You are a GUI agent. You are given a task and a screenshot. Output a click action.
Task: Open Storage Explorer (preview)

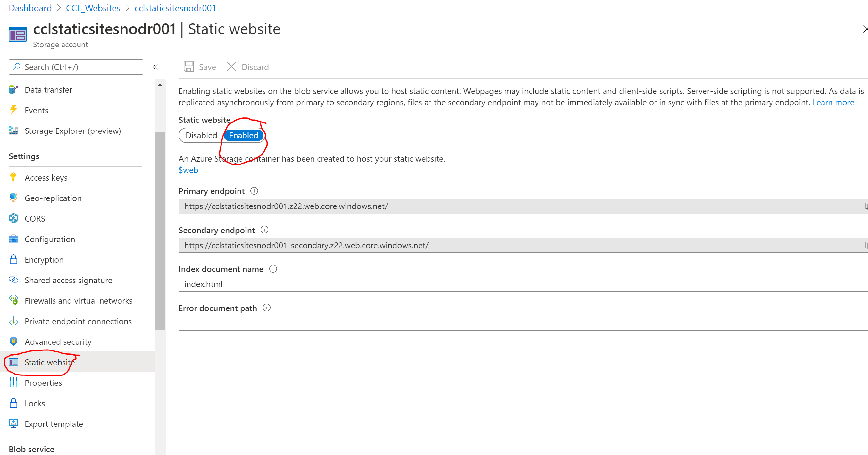73,131
